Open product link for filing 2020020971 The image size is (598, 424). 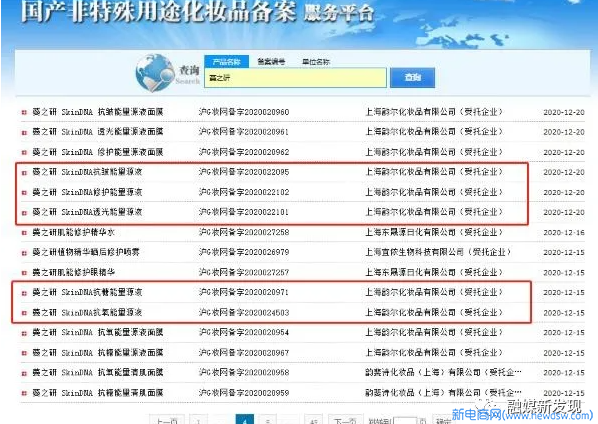coord(87,292)
